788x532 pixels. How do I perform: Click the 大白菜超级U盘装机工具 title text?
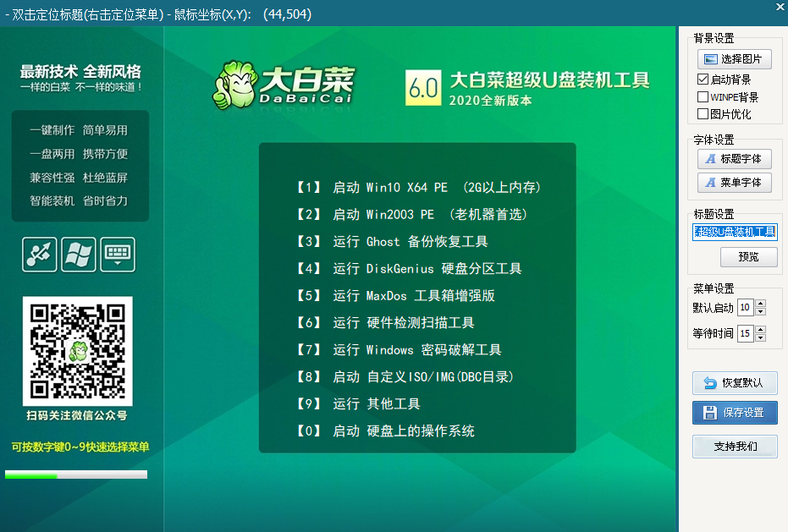[549, 80]
